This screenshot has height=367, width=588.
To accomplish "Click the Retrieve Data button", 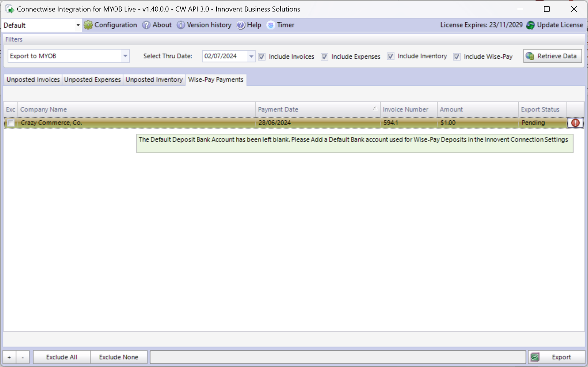I will [553, 56].
